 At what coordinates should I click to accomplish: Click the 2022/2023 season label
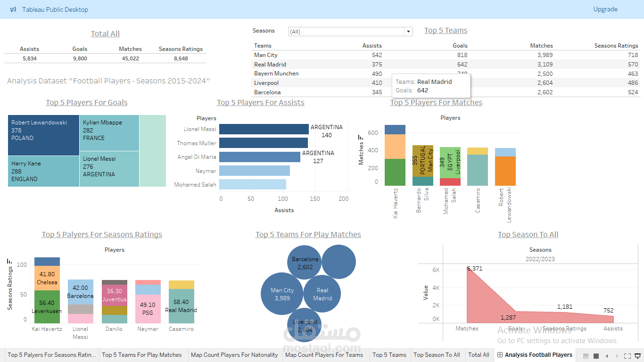coord(540,259)
